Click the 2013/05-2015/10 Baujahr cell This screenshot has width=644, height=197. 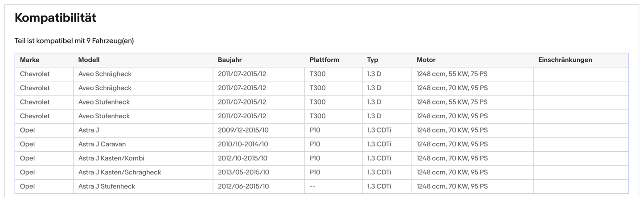point(243,172)
